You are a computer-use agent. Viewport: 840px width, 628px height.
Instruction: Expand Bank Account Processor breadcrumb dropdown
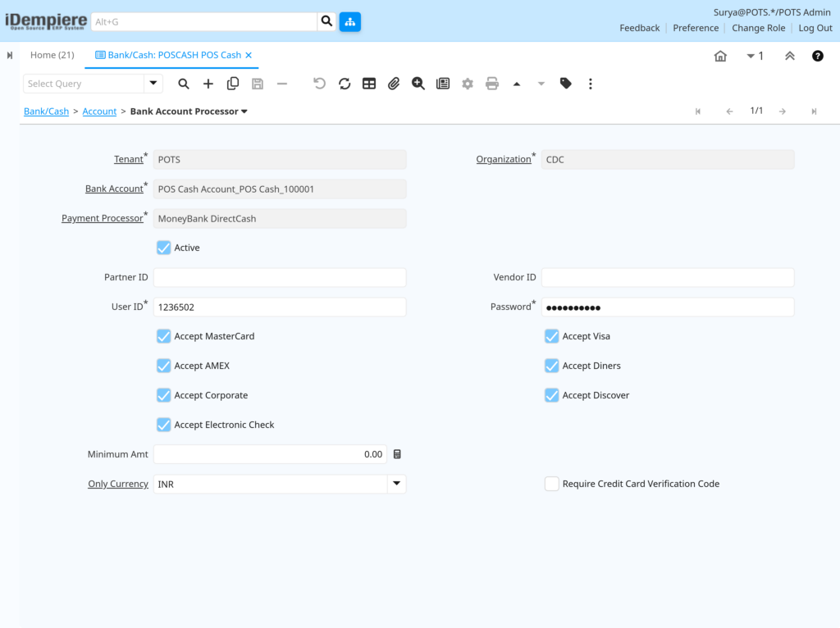click(244, 111)
